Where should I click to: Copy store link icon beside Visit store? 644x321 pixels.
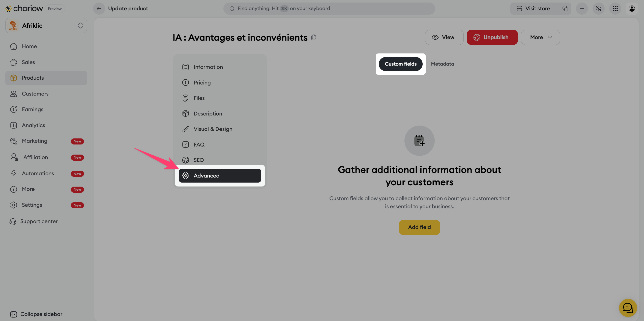point(565,9)
